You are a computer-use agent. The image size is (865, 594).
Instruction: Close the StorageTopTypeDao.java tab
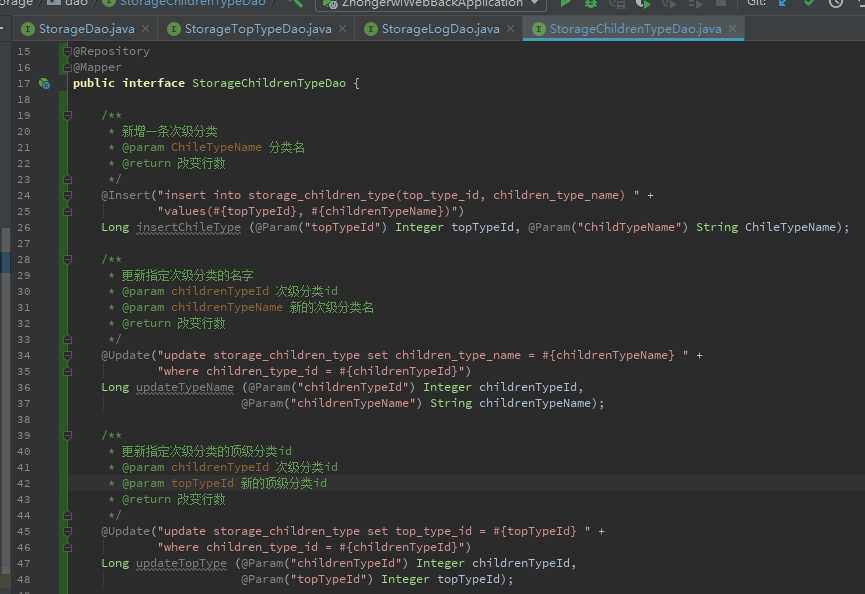(x=343, y=29)
